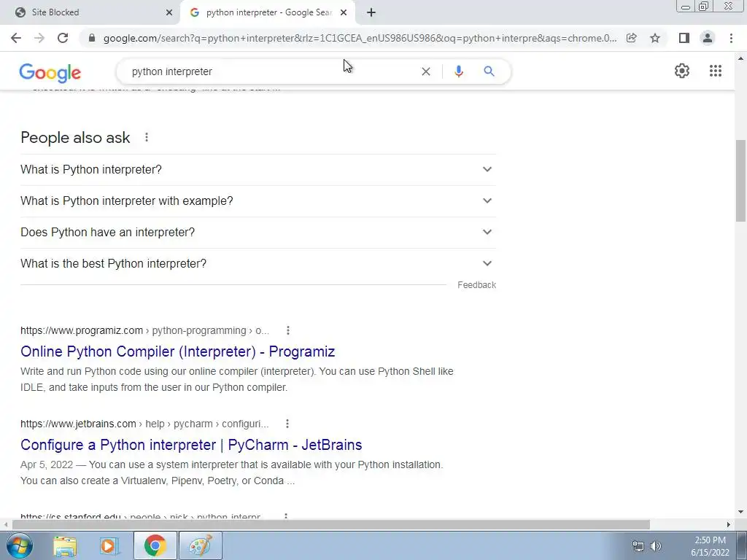Click the Google logo
Image resolution: width=747 pixels, height=560 pixels.
coord(50,73)
